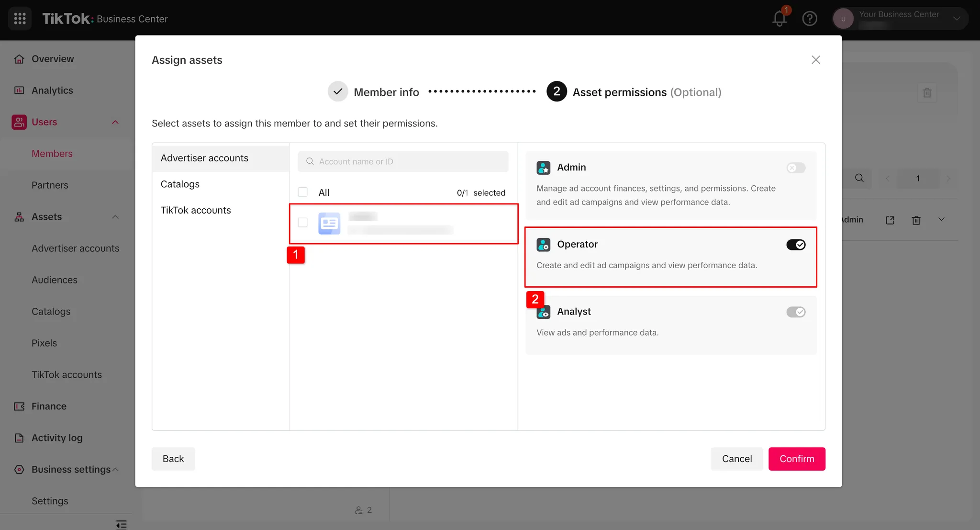980x530 pixels.
Task: Enable the Analyst permission switch
Action: coord(796,312)
